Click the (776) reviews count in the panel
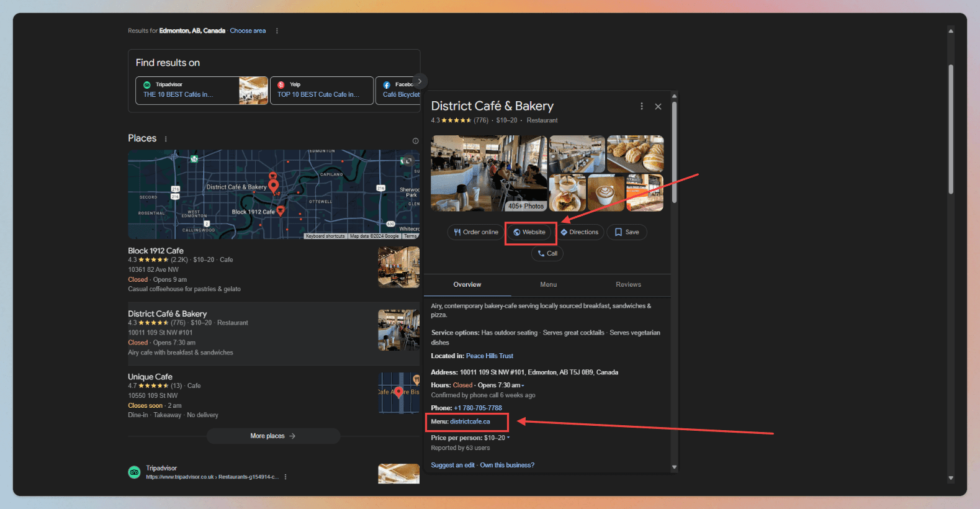This screenshot has width=980, height=509. (481, 120)
